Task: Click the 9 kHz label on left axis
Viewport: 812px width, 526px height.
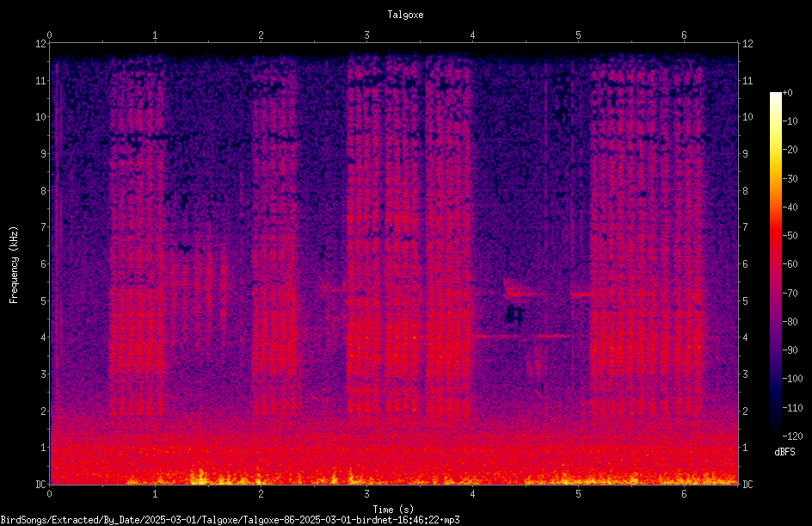Action: coord(44,154)
